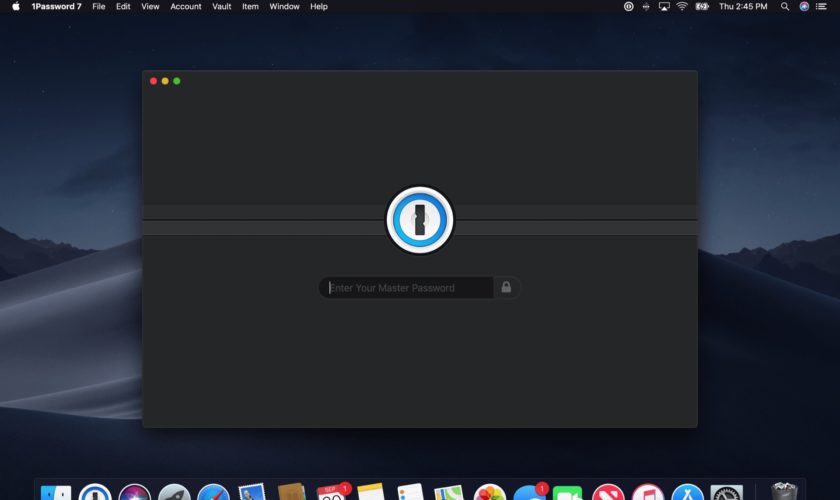Click the Enter Your Master Password field
840x500 pixels.
[x=406, y=288]
